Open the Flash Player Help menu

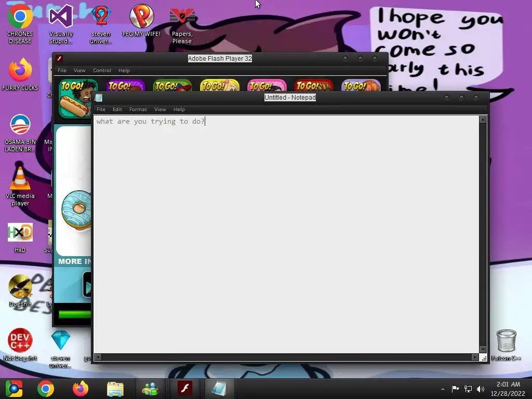pos(124,70)
